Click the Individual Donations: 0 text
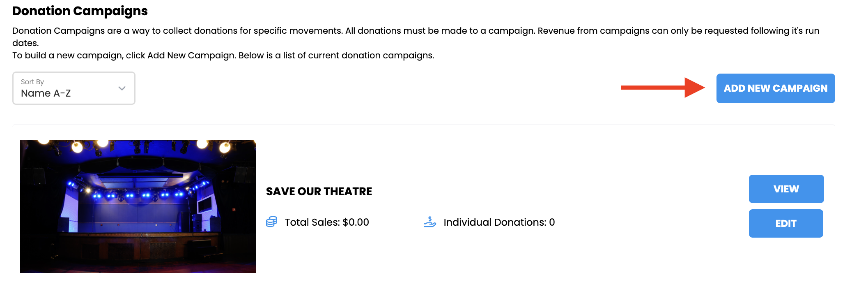This screenshot has width=868, height=296. click(x=499, y=222)
